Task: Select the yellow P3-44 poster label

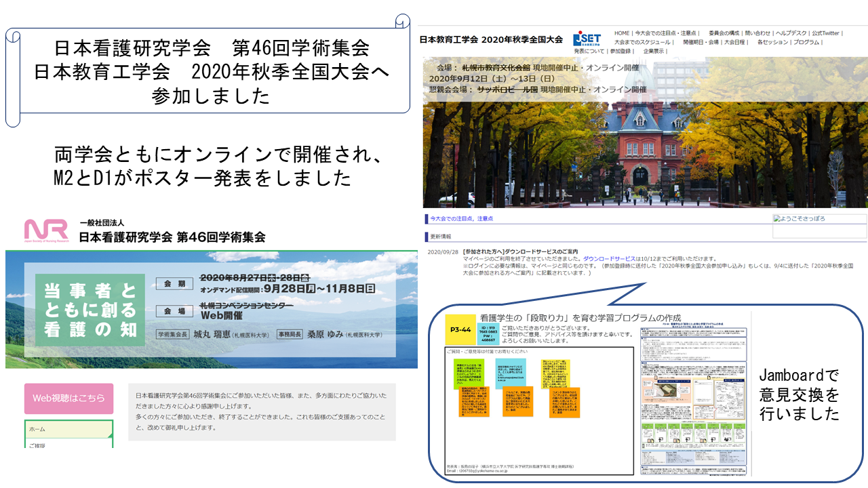Action: [x=461, y=329]
